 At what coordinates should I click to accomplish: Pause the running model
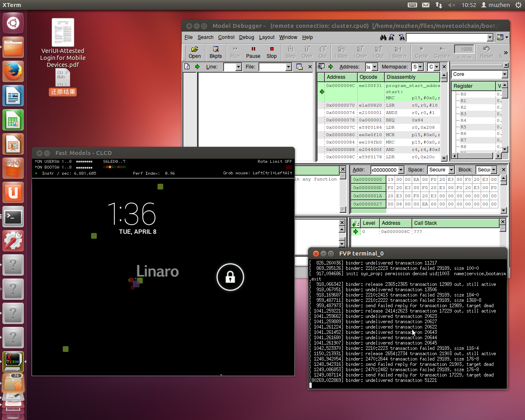[253, 52]
